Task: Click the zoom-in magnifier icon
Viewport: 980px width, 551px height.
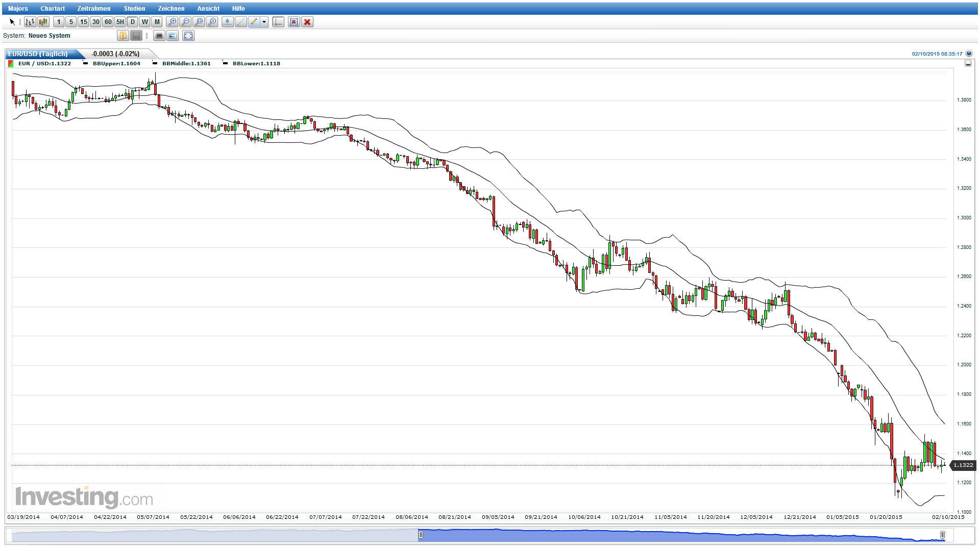Action: click(173, 21)
